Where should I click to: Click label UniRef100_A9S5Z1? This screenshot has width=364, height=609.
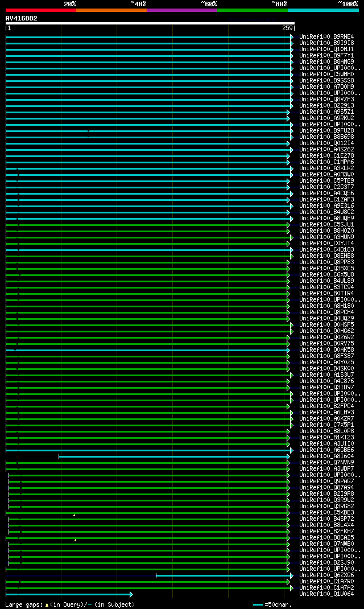326,112
